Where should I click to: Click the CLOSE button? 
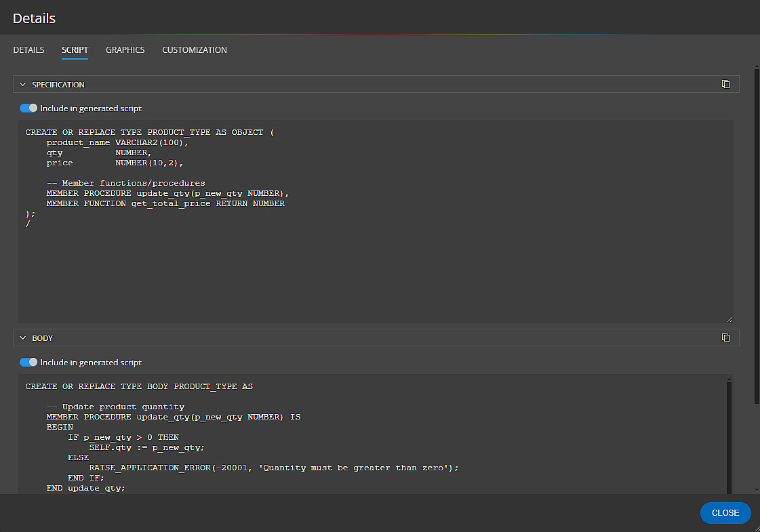(x=725, y=513)
